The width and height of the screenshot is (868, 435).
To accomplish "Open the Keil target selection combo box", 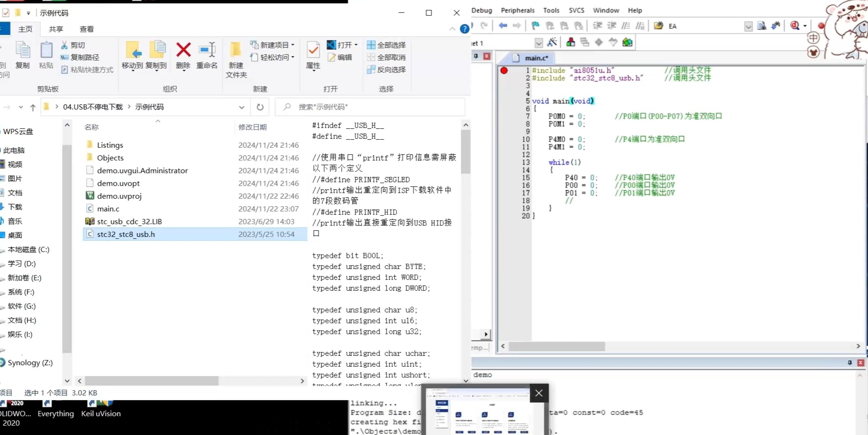I will [x=538, y=43].
